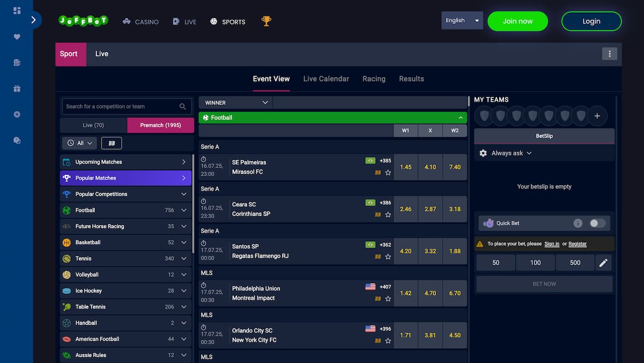Expand Football category with 756 events
Image resolution: width=644 pixels, height=363 pixels.
126,210
